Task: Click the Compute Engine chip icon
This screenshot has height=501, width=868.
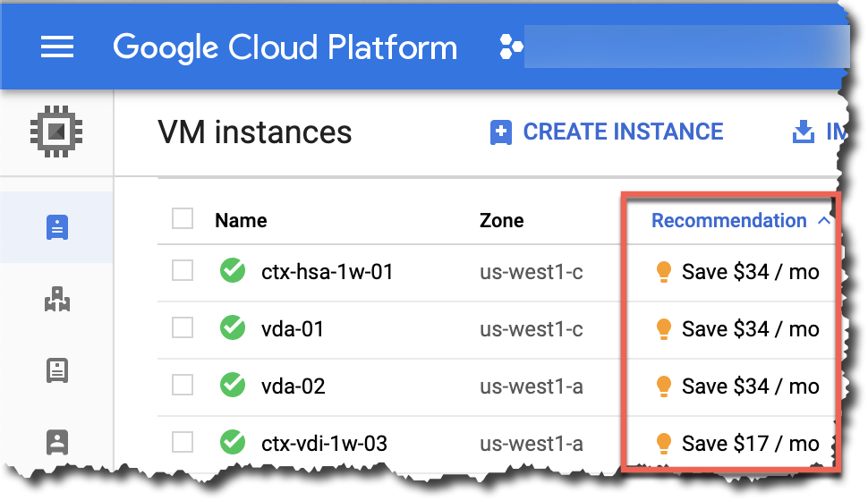Action: 55,132
